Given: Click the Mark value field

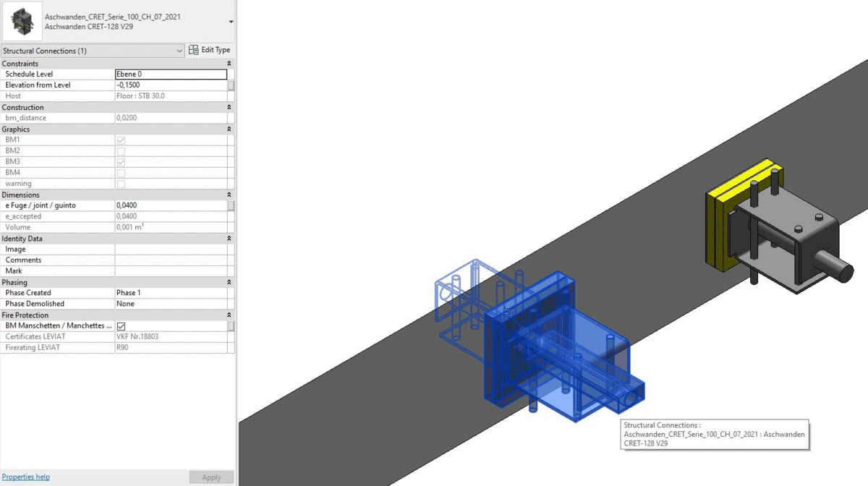Looking at the screenshot, I should click(171, 270).
